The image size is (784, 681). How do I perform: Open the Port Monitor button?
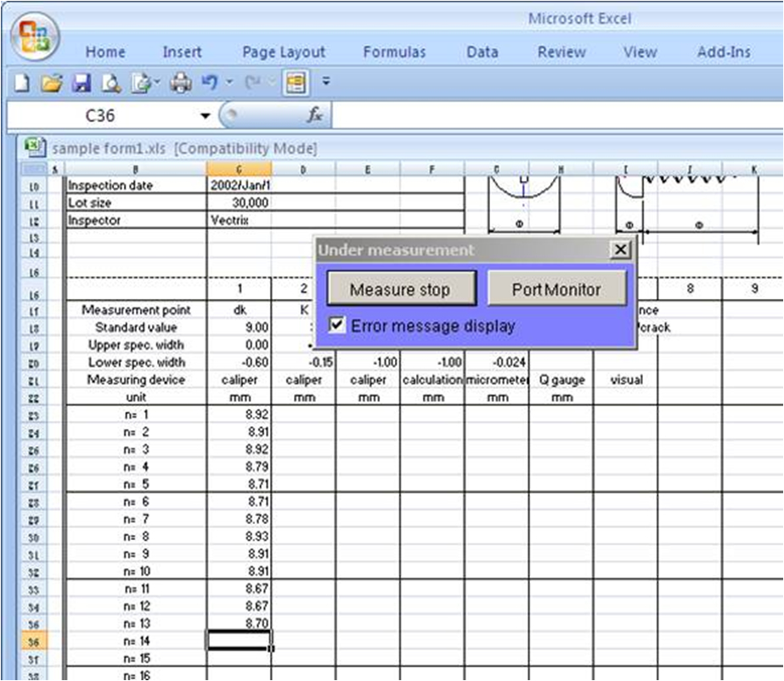click(556, 289)
